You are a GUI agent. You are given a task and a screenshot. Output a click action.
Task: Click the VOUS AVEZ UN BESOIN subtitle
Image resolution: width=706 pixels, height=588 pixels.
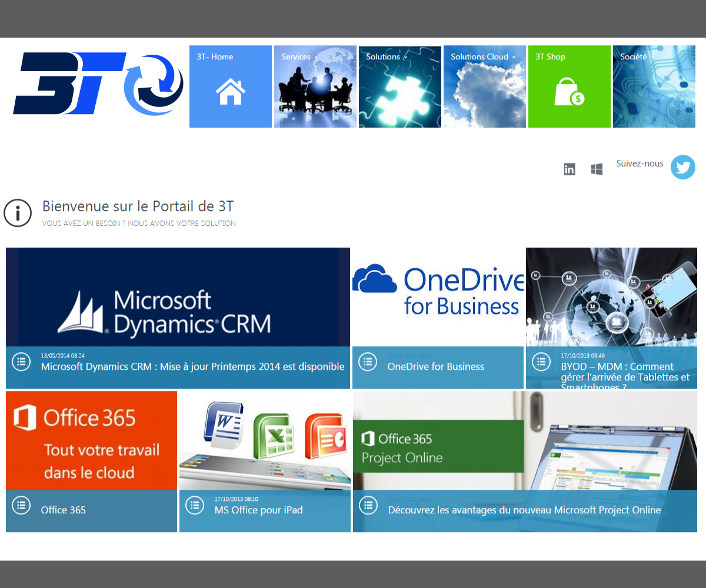coord(139,223)
